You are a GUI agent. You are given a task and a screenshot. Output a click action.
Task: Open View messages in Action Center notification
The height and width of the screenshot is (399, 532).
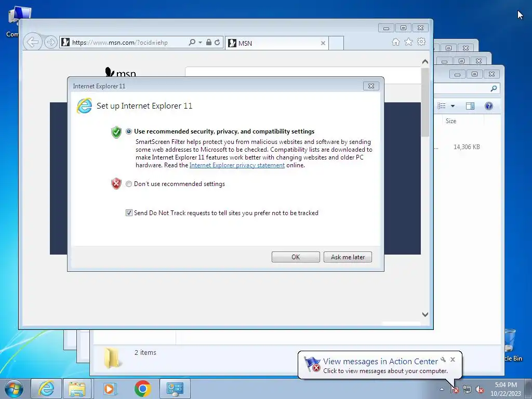380,362
